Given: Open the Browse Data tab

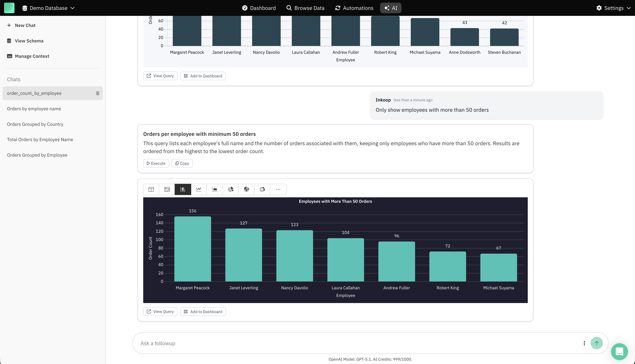Looking at the screenshot, I should (305, 8).
